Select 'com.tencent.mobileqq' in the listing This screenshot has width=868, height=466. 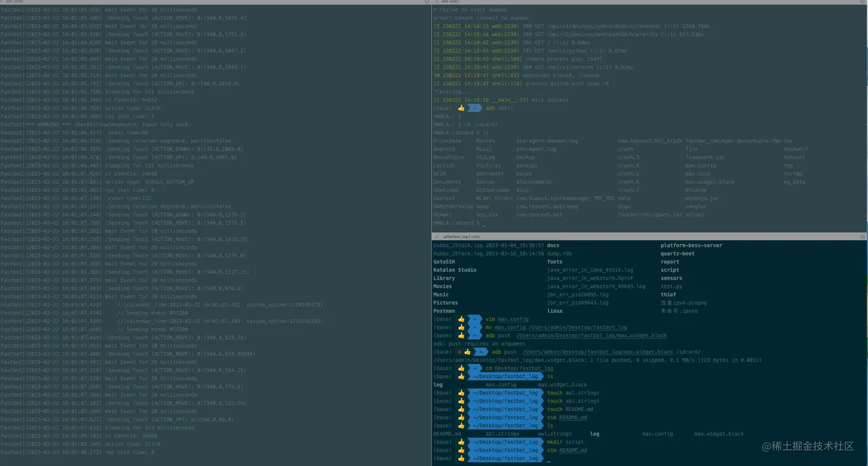point(547,207)
